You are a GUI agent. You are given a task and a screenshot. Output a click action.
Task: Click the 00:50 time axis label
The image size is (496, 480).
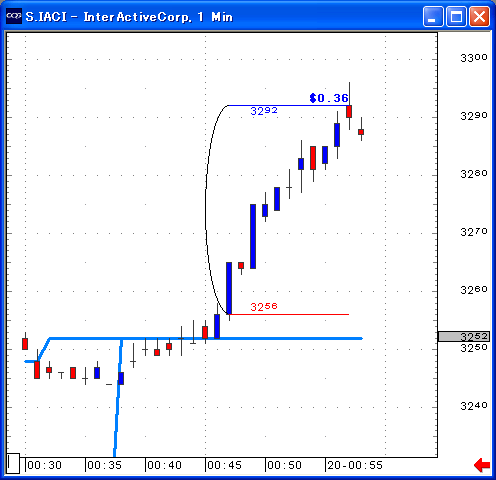pos(284,465)
